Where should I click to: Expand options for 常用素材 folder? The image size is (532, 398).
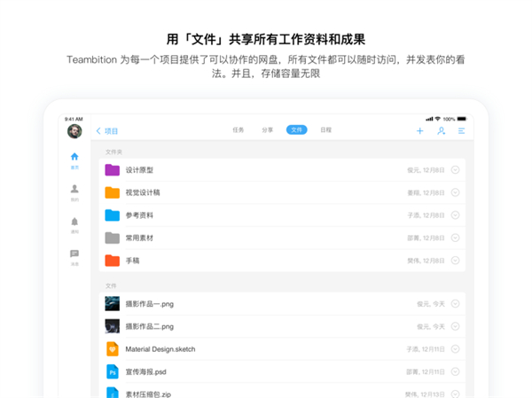tap(456, 238)
